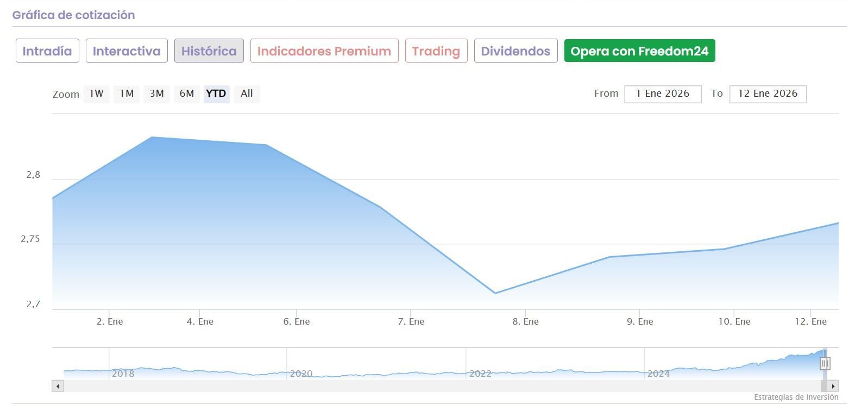Show All historical data
The width and height of the screenshot is (868, 416).
247,94
